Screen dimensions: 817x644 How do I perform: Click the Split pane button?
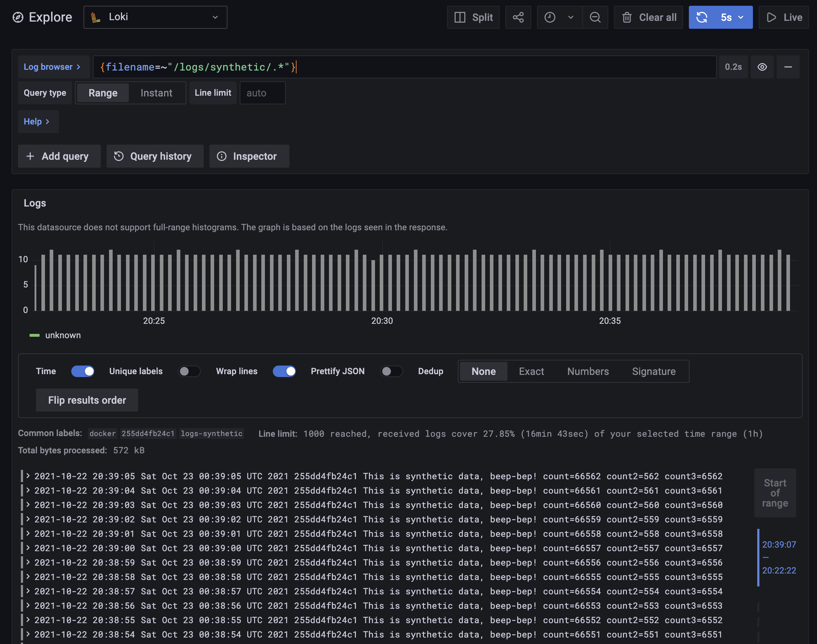[473, 17]
